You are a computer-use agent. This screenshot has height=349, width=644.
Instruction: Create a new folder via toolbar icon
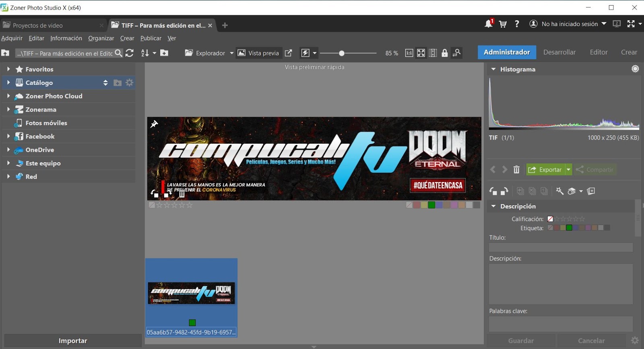pos(164,53)
